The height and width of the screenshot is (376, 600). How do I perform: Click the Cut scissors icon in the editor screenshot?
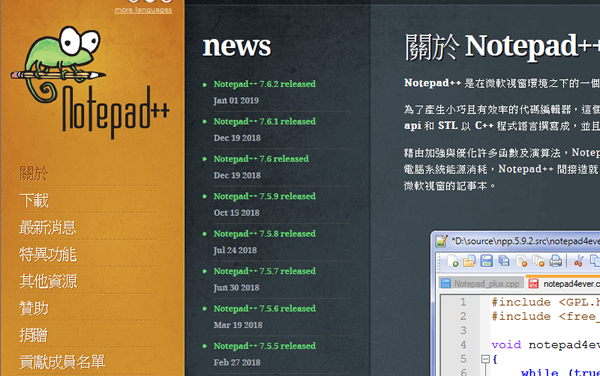pos(579,261)
